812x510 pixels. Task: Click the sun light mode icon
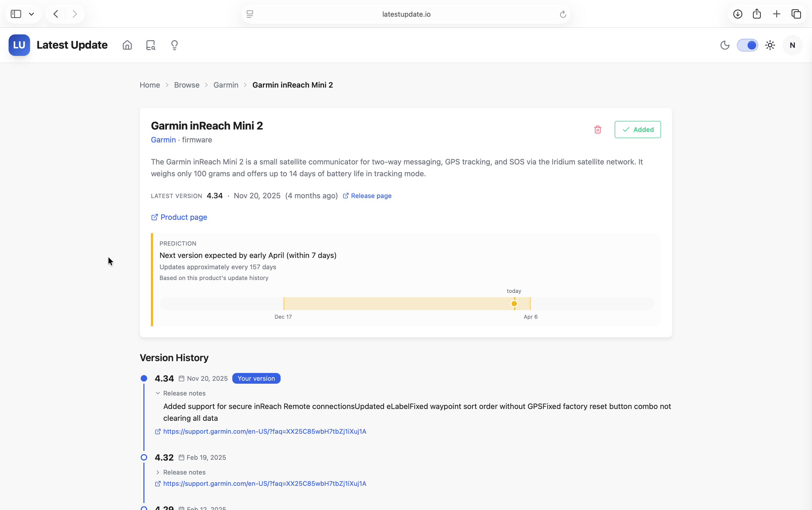pyautogui.click(x=770, y=45)
